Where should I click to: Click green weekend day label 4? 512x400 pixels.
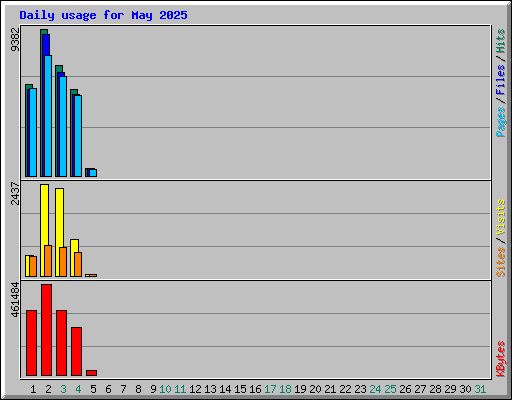click(78, 389)
